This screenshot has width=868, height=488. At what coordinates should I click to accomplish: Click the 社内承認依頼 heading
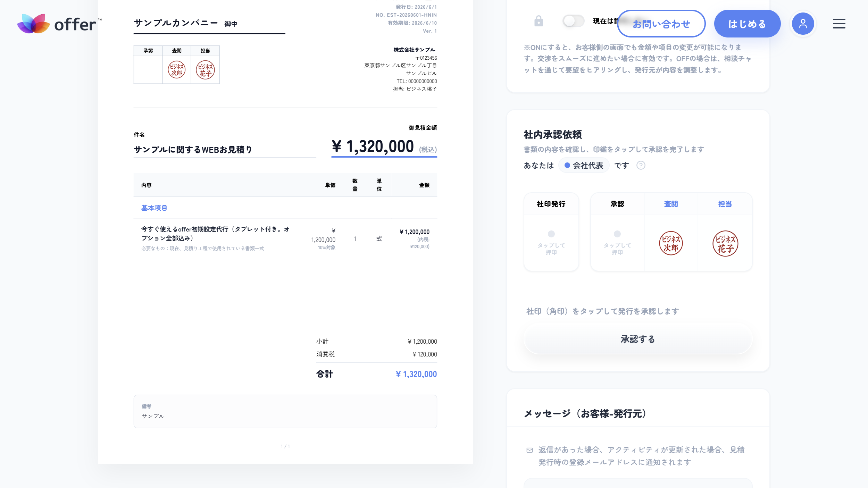tap(553, 135)
